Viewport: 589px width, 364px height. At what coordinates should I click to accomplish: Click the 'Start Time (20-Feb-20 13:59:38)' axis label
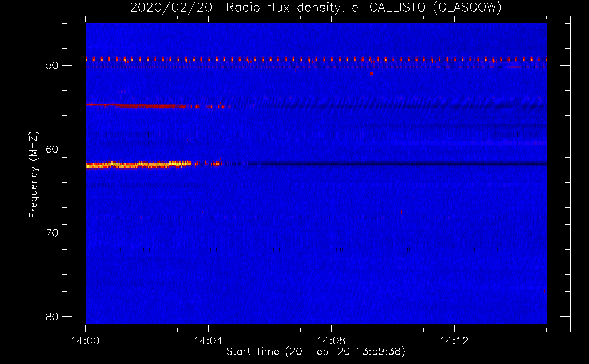[x=316, y=352]
